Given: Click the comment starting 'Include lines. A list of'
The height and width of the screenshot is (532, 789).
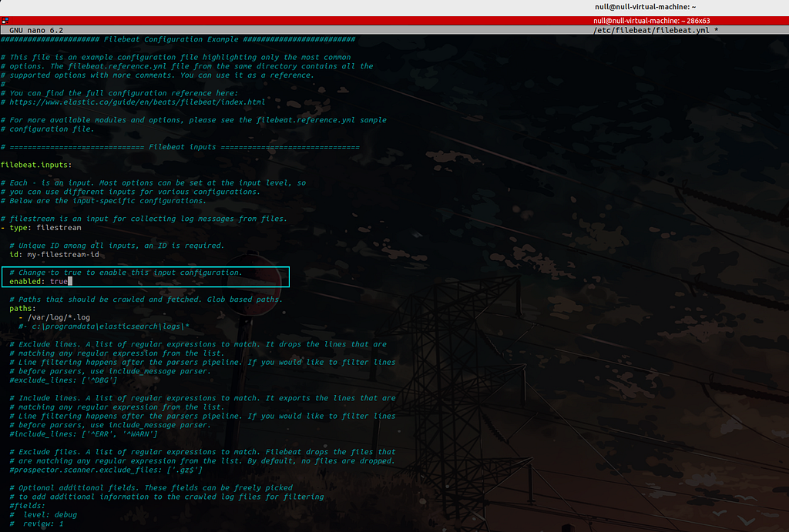Looking at the screenshot, I should [x=203, y=399].
